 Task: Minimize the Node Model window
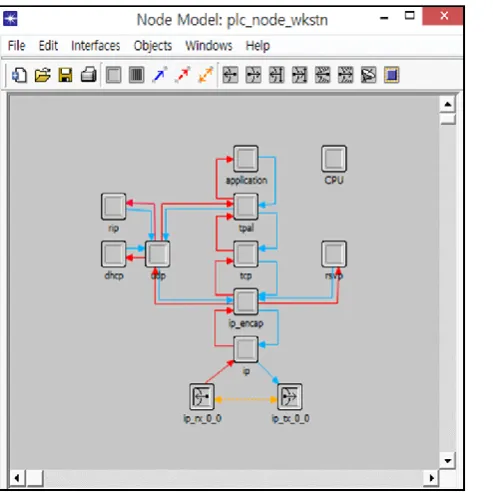(384, 17)
